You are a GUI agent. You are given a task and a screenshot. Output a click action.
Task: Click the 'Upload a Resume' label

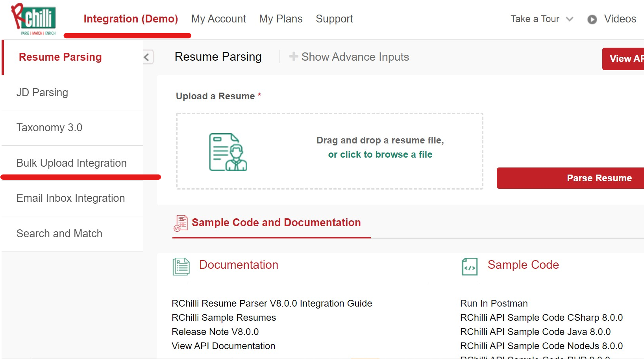tap(218, 96)
